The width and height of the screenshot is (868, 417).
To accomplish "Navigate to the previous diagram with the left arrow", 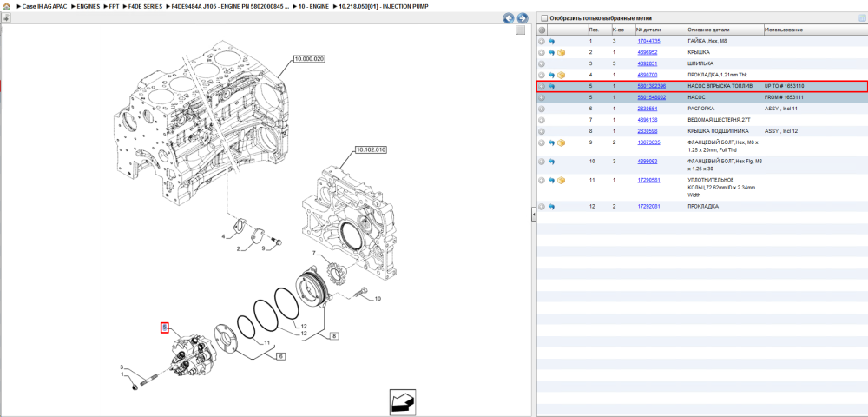I will 508,18.
